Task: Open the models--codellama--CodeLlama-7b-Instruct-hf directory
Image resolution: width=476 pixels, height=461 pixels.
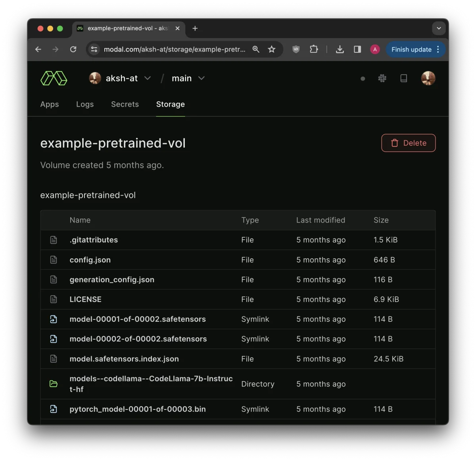Action: 151,384
